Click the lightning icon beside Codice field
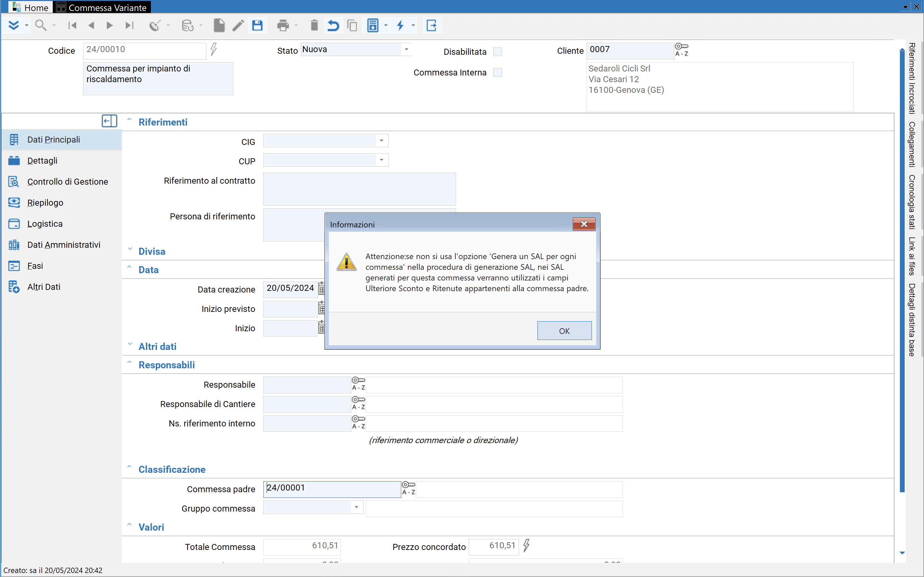Viewport: 924px width, 577px height. (x=214, y=49)
